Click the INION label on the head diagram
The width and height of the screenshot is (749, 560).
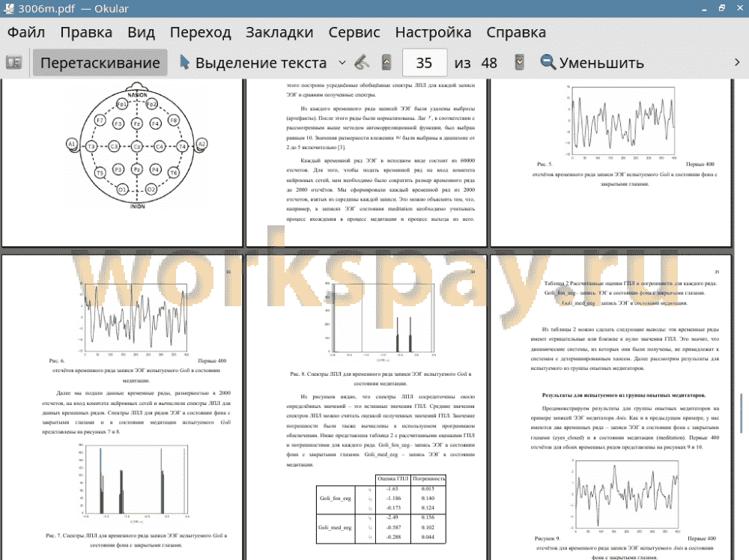pos(138,206)
